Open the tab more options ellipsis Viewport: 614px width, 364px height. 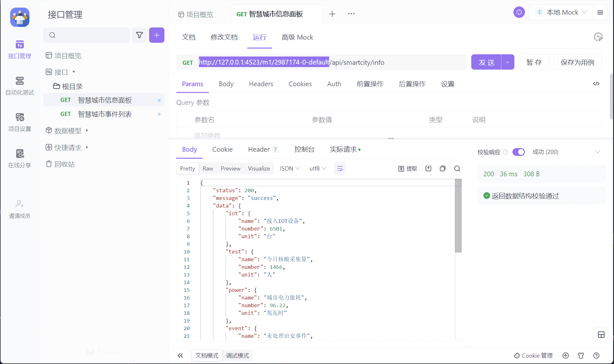(351, 14)
